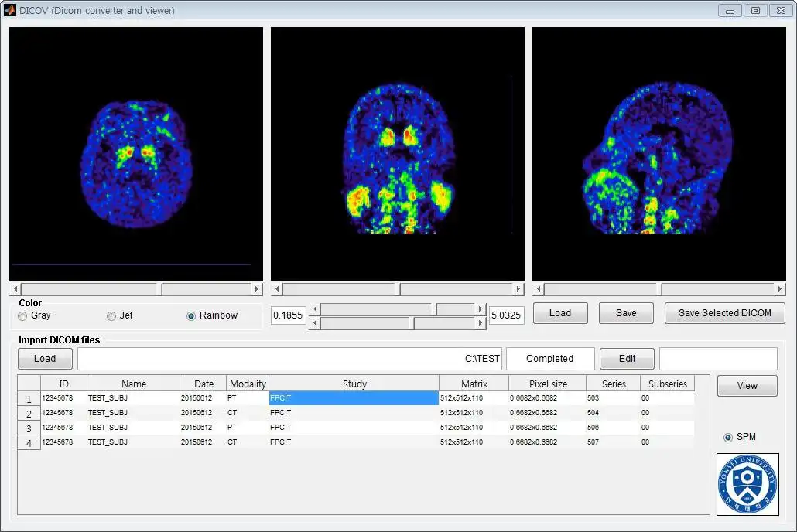Click the Name column header
This screenshot has width=797, height=532.
(x=134, y=384)
